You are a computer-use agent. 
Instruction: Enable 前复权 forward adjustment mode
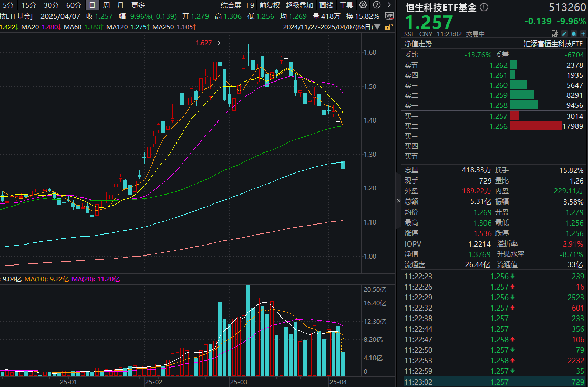[x=269, y=5]
